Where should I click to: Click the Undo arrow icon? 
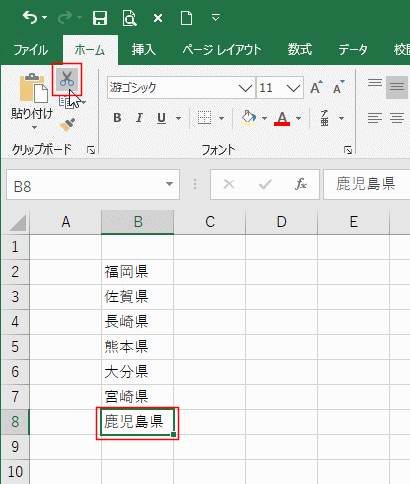30,17
